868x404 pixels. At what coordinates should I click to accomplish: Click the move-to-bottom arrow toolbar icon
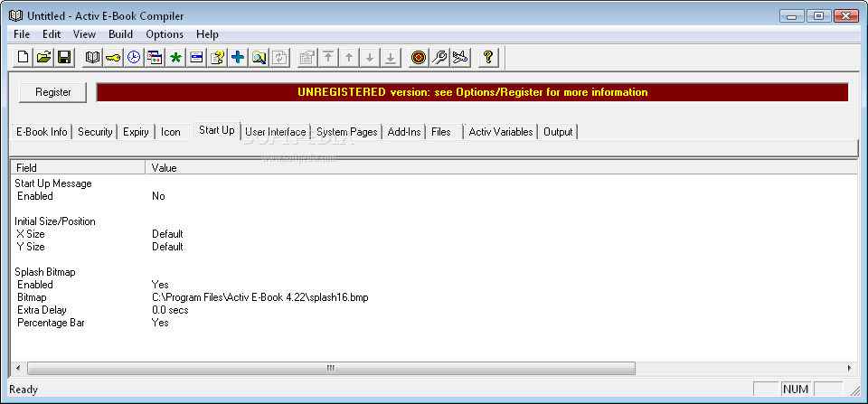[391, 57]
